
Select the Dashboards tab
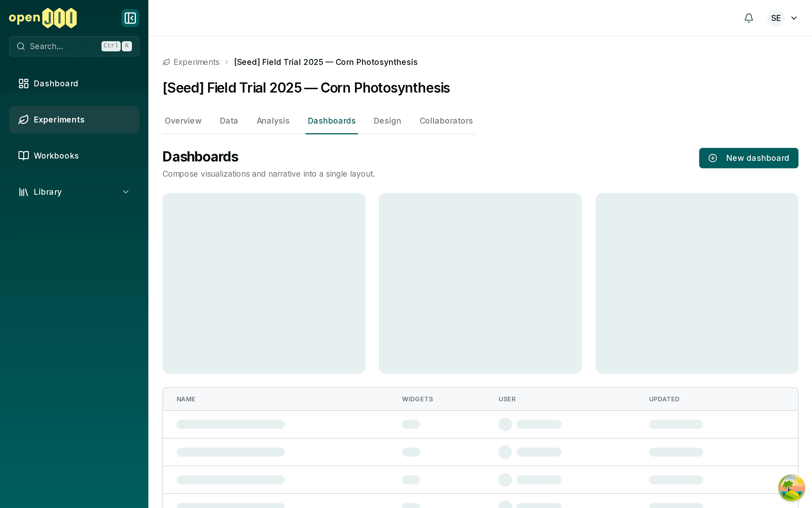(332, 121)
